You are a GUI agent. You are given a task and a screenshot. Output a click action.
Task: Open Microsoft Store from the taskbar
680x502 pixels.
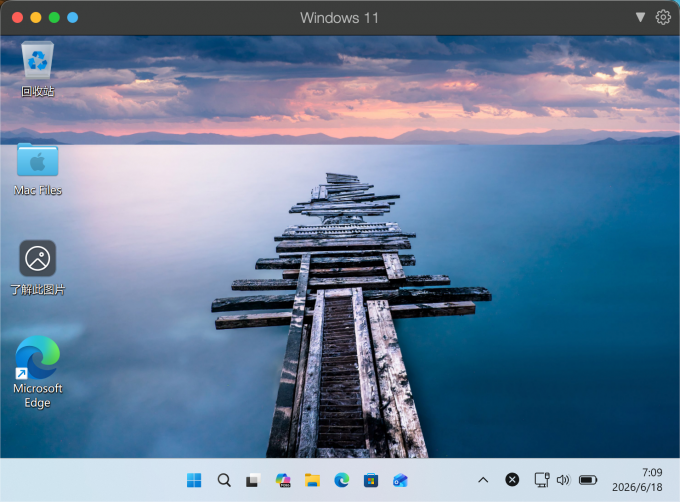coord(371,480)
